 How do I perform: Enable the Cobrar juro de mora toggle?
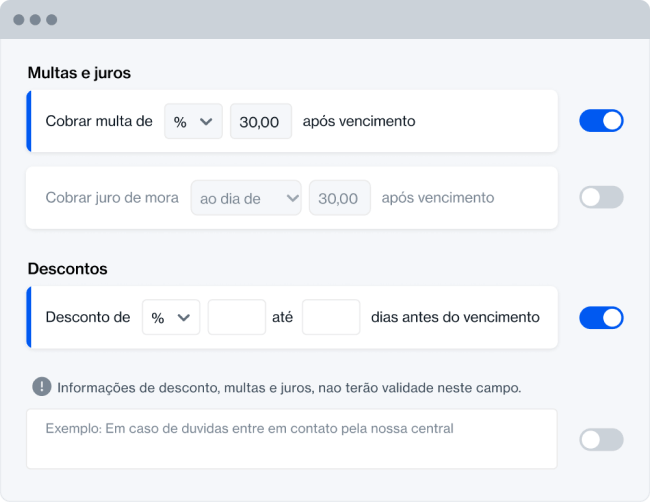(601, 197)
